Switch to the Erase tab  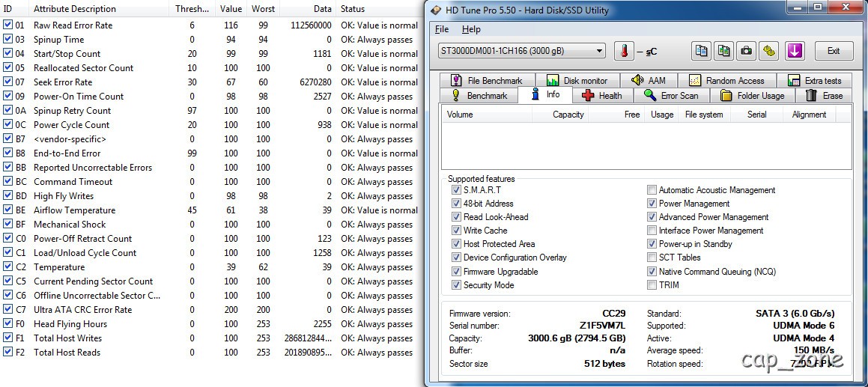coord(825,95)
